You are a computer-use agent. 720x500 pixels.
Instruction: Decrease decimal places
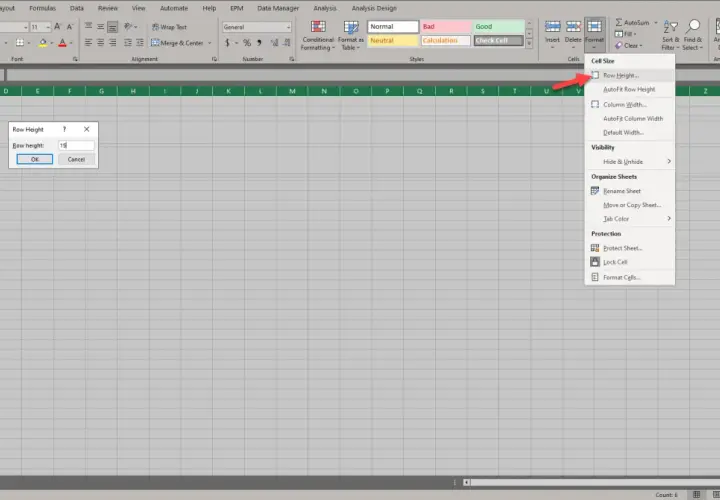287,43
